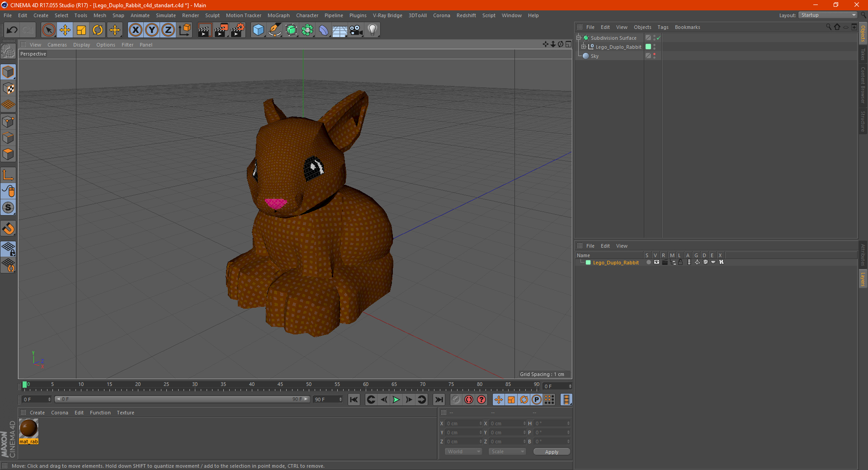The height and width of the screenshot is (470, 868).
Task: Toggle Lego_Duplo_Rabbit layer solo dot
Action: point(649,262)
